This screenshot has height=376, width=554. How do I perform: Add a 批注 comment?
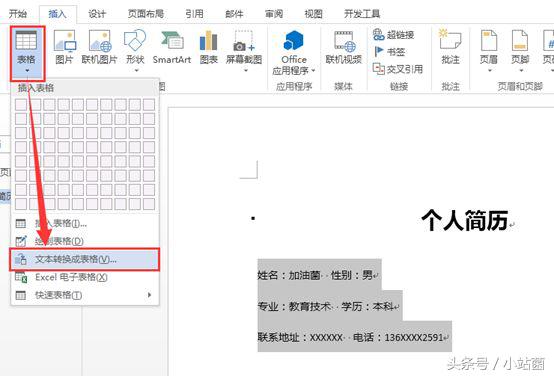450,47
